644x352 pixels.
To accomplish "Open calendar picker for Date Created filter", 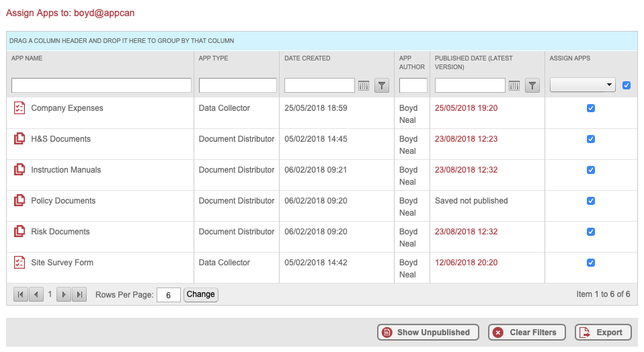I will [x=364, y=85].
